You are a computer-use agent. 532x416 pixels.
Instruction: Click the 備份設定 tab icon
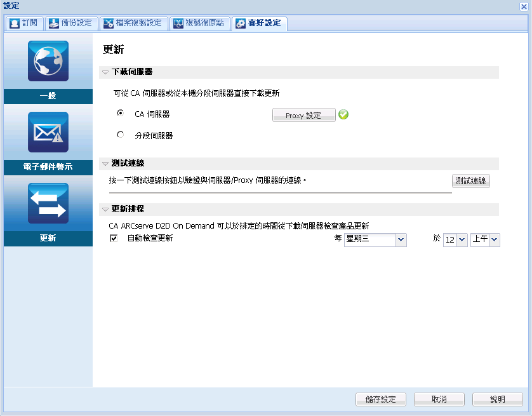click(53, 23)
